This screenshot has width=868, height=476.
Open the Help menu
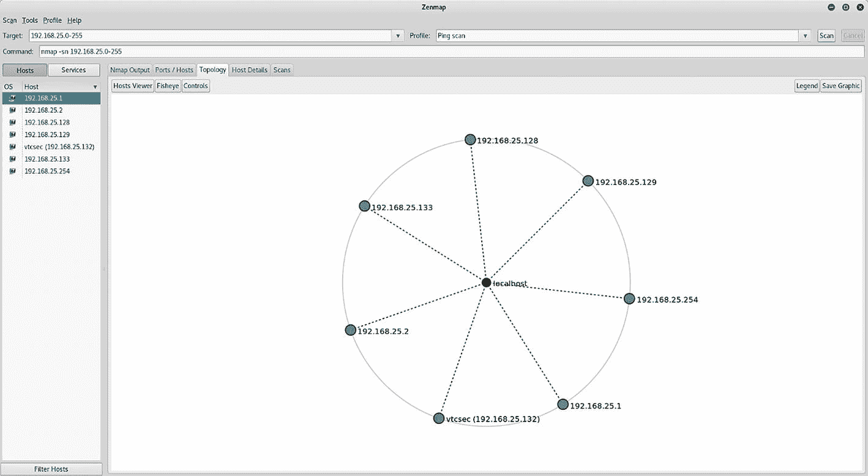tap(74, 20)
